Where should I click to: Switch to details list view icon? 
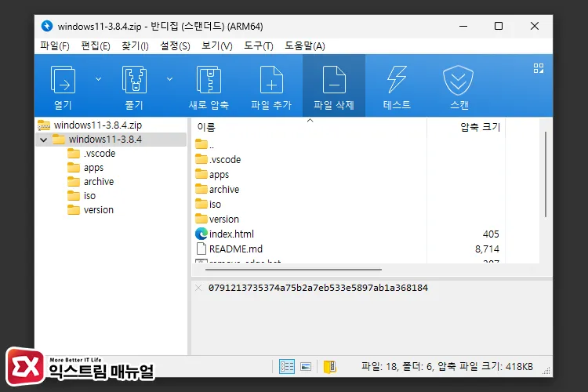click(287, 366)
